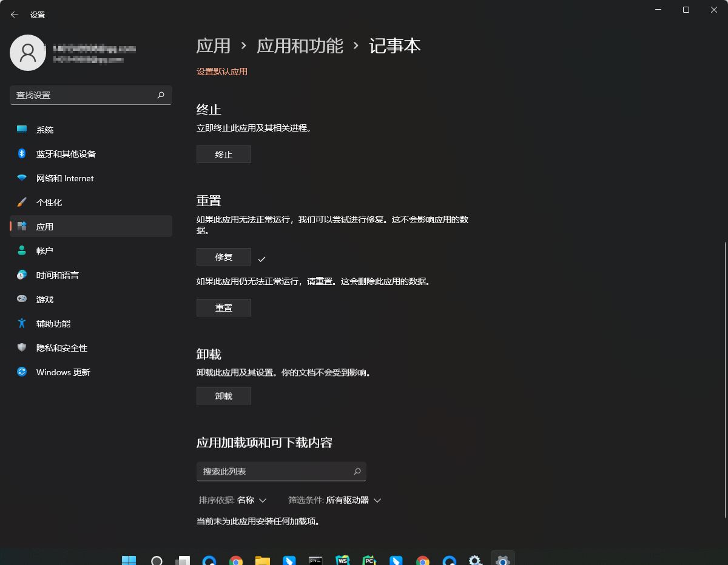The width and height of the screenshot is (728, 565).
Task: Go to 游戏 settings
Action: tap(44, 299)
